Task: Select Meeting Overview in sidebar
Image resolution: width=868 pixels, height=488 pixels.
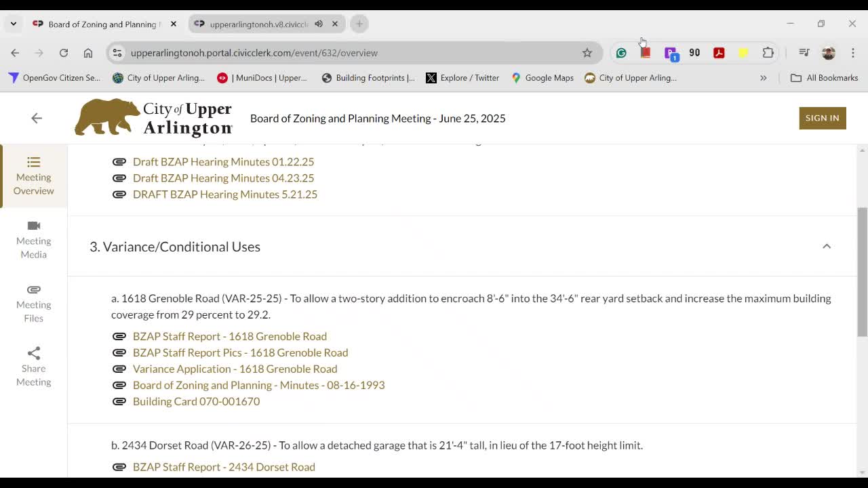Action: click(33, 176)
